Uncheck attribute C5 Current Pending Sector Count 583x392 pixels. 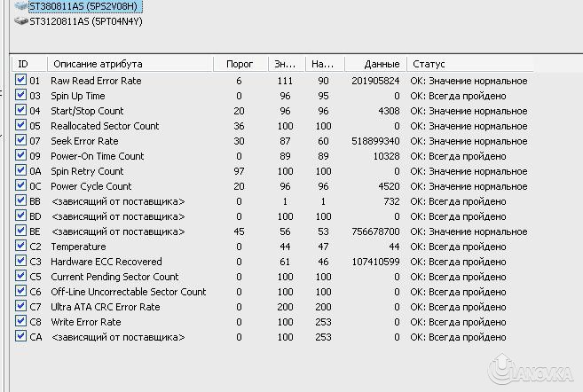point(20,276)
